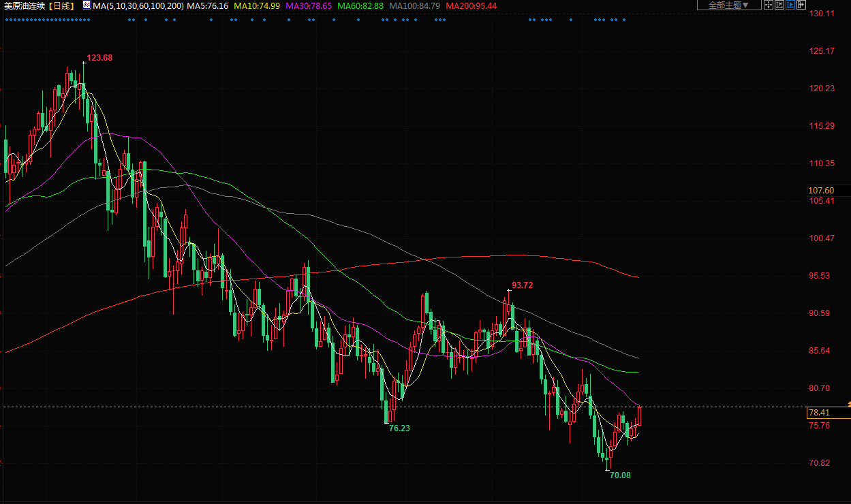Click the axis icon with left-pointing bar arrow
The width and height of the screenshot is (851, 504).
point(779,5)
